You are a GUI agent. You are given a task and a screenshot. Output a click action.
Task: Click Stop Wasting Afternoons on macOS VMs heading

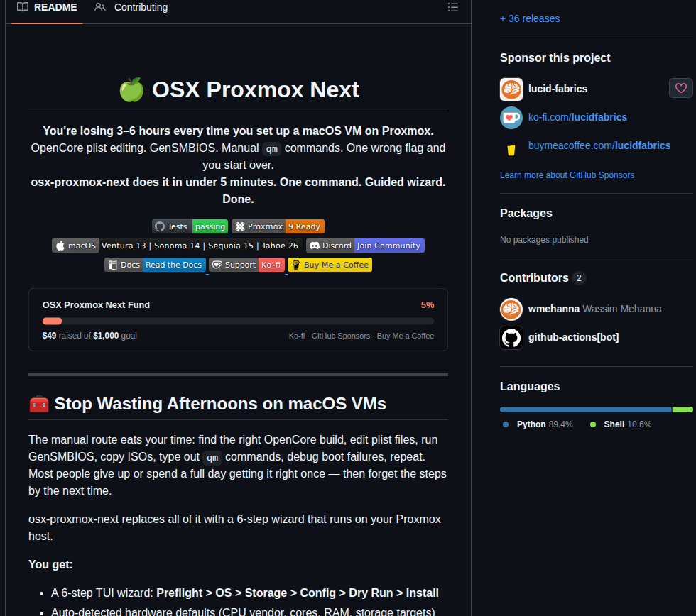pos(219,404)
